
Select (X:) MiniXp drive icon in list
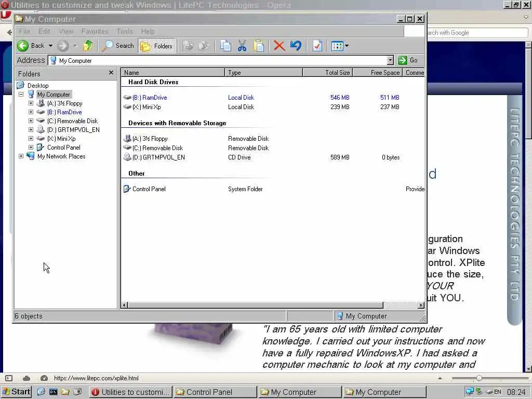click(127, 107)
